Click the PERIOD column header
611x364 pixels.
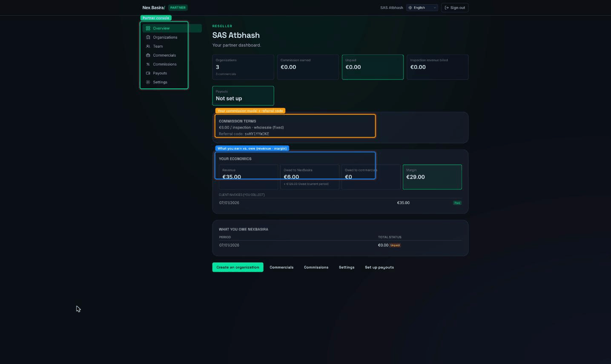click(225, 237)
